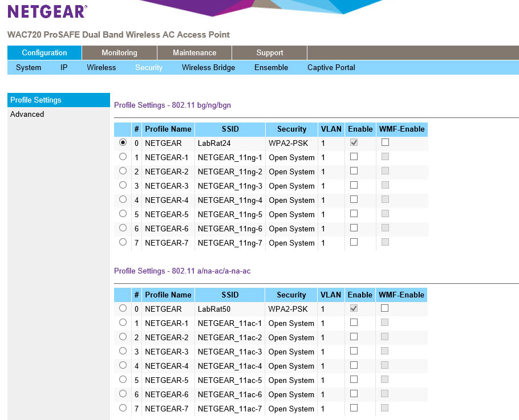Click the NETGEAR_11ac-7 SSID cell
Viewport: 519px width, 420px height.
230,409
